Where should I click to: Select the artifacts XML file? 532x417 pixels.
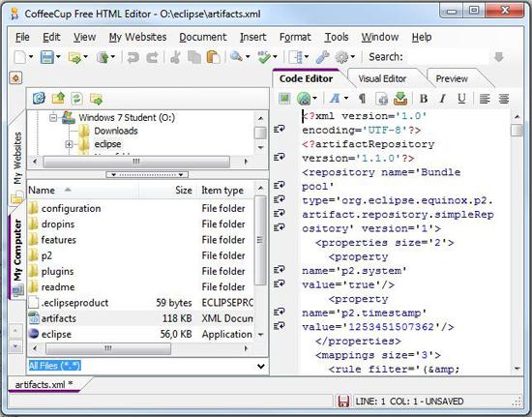(140, 318)
